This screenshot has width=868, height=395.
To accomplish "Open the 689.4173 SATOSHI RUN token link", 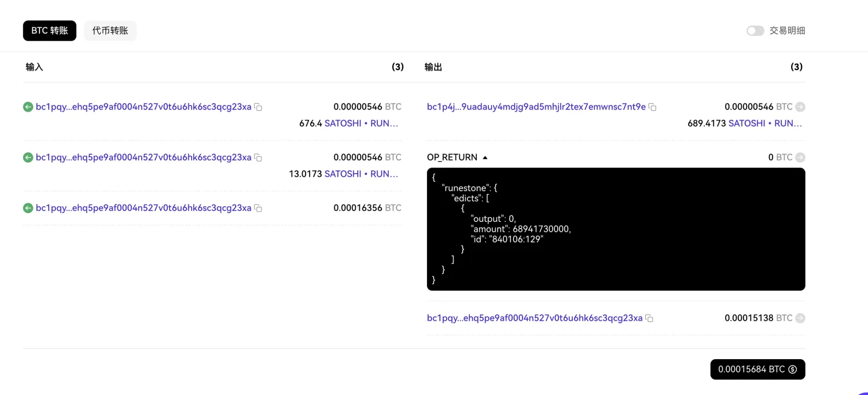I will 766,123.
